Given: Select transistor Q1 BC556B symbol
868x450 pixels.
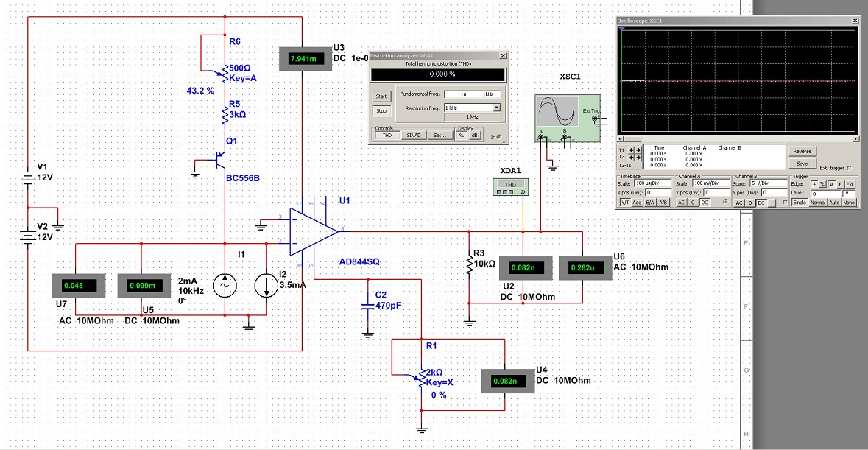Looking at the screenshot, I should 220,161.
